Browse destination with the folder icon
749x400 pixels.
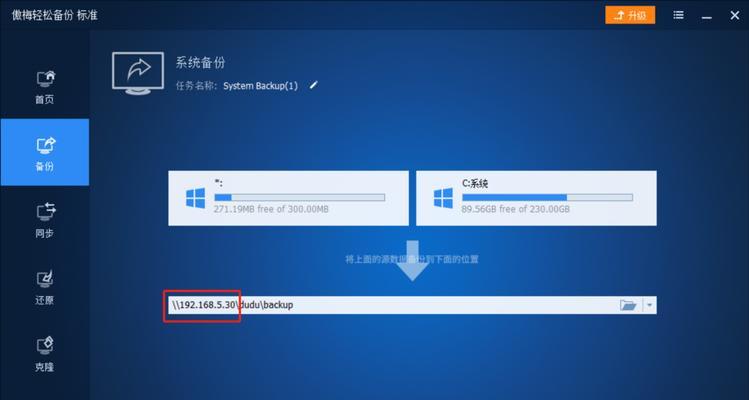point(628,305)
